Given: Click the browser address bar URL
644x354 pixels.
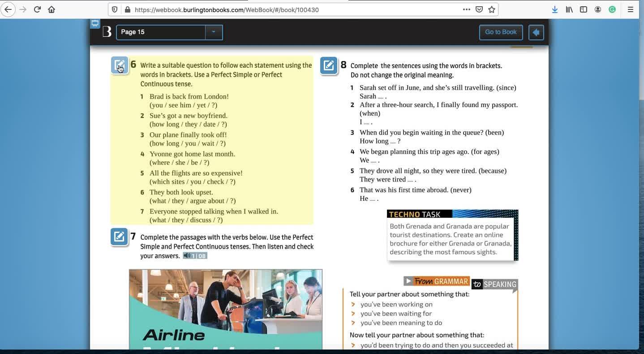Looking at the screenshot, I should (x=227, y=9).
